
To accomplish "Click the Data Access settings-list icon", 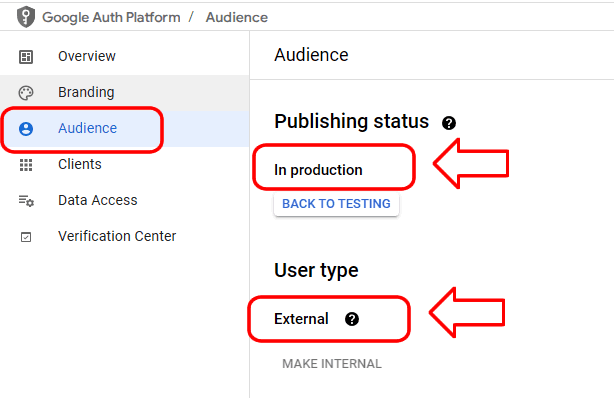I will click(26, 201).
